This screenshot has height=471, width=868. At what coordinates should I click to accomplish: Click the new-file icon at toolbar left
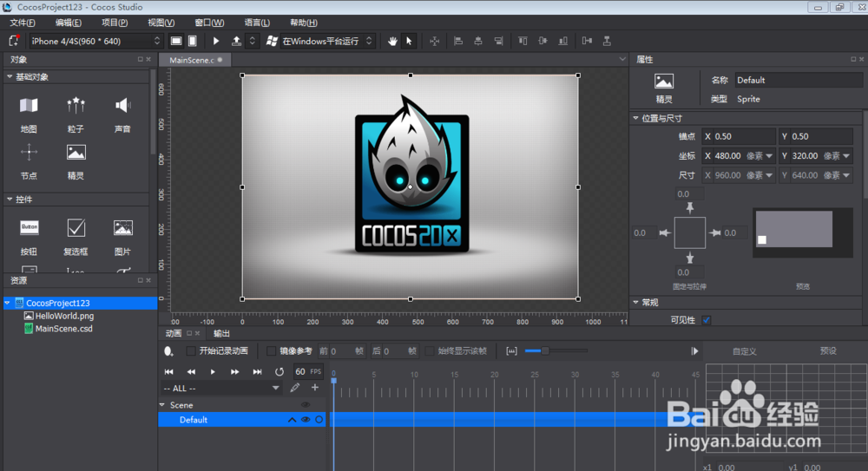point(14,41)
